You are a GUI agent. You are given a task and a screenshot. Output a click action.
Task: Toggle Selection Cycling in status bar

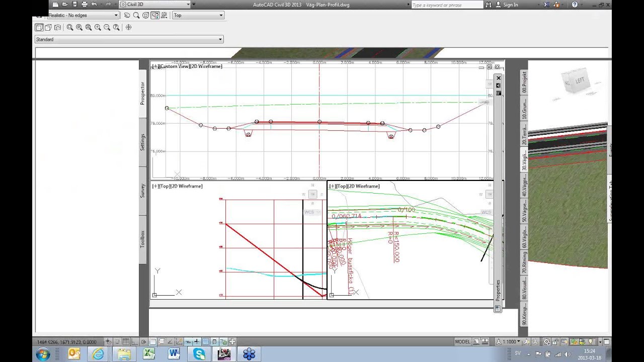coord(223,342)
